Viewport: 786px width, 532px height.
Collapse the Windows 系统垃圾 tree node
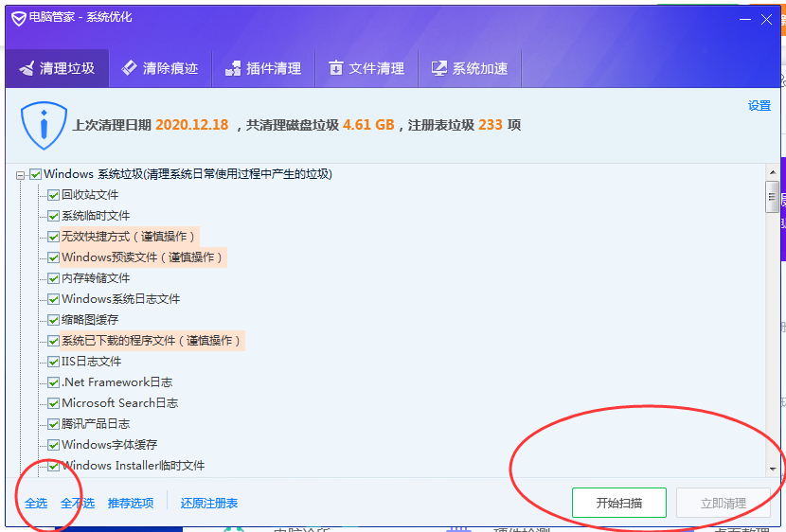(x=21, y=174)
